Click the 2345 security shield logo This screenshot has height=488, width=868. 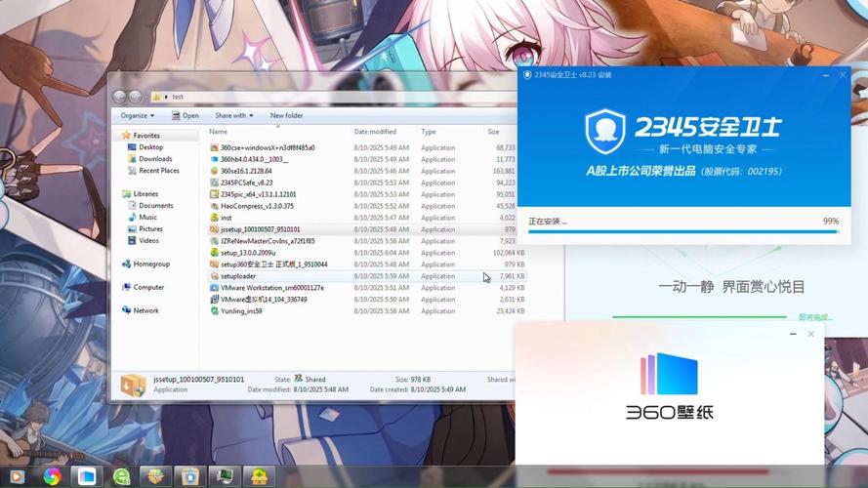(x=605, y=132)
